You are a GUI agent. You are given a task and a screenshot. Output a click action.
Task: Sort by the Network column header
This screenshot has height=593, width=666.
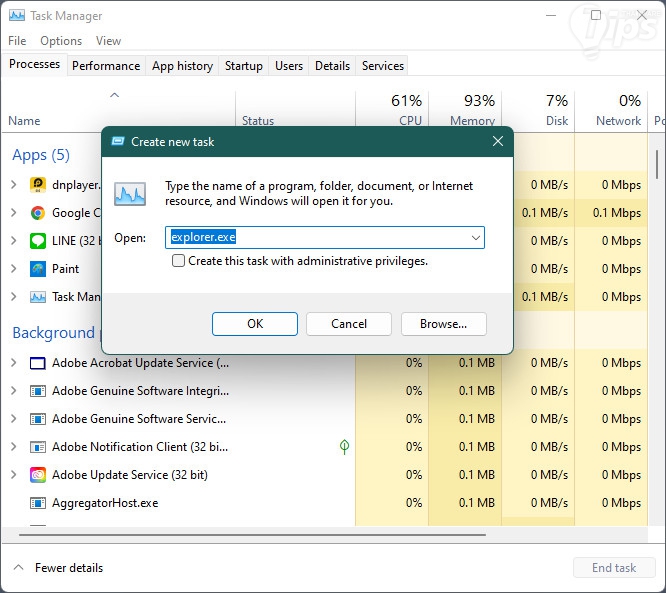tap(611, 110)
